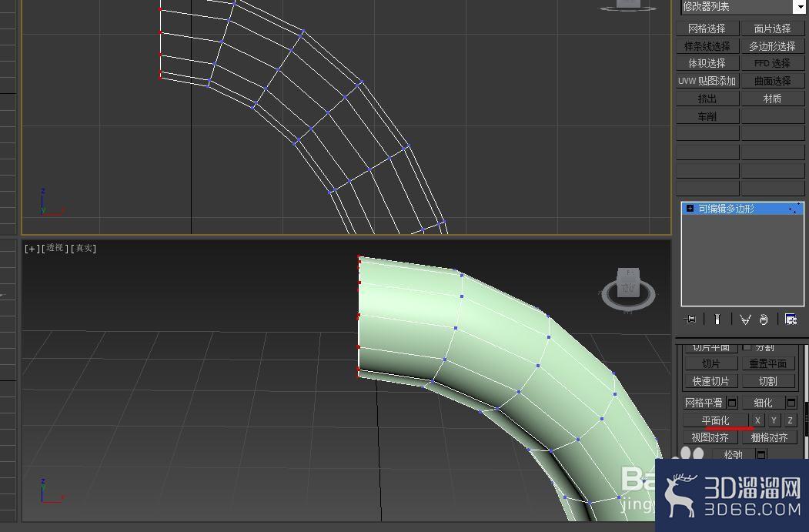Viewport: 809px width, 532px height.
Task: Click 多边形选择 modifier button
Action: click(x=772, y=46)
